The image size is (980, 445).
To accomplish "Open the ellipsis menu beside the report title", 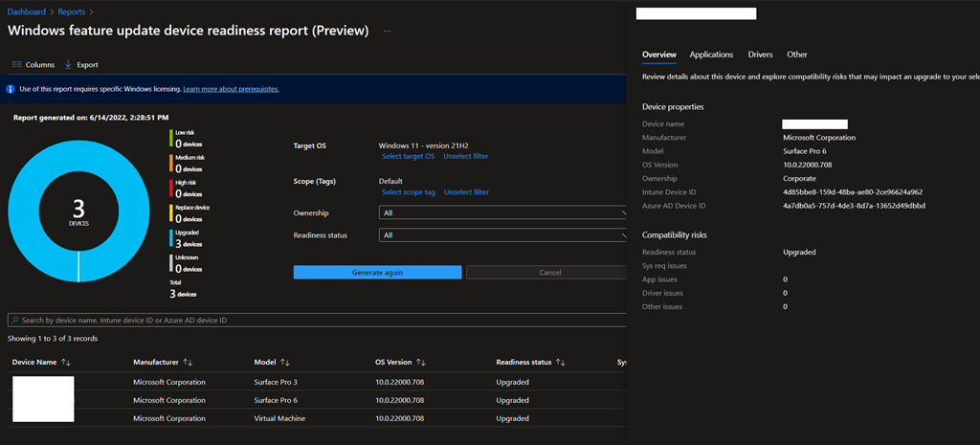I will pos(387,32).
